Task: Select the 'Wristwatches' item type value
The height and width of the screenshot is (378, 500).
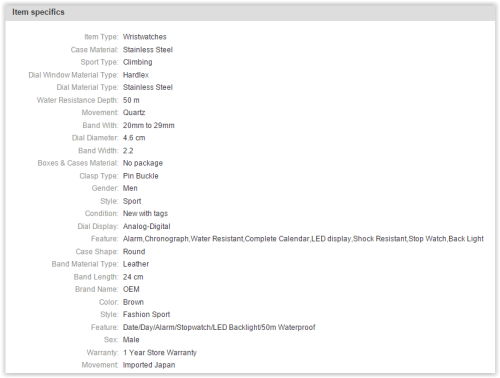Action: click(144, 37)
